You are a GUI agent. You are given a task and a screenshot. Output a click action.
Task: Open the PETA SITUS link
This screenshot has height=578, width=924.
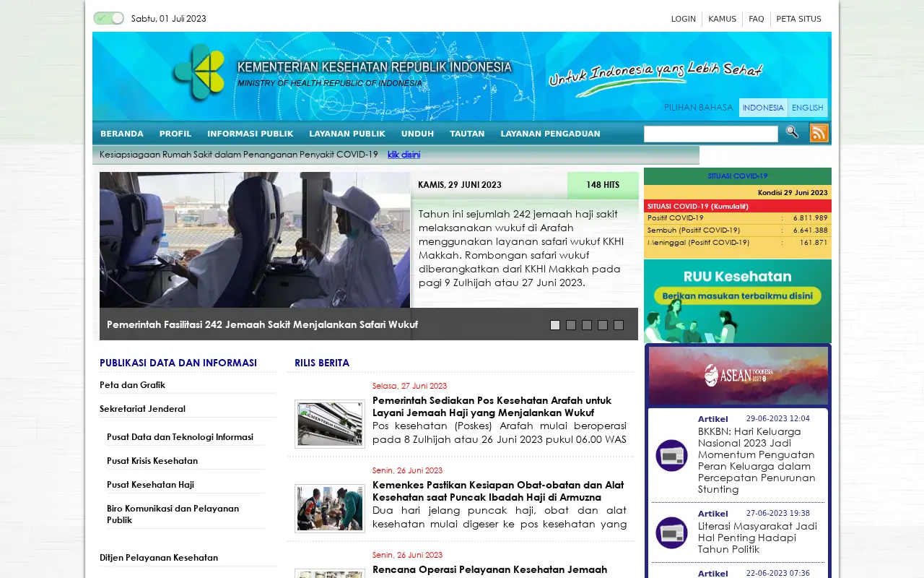(799, 19)
